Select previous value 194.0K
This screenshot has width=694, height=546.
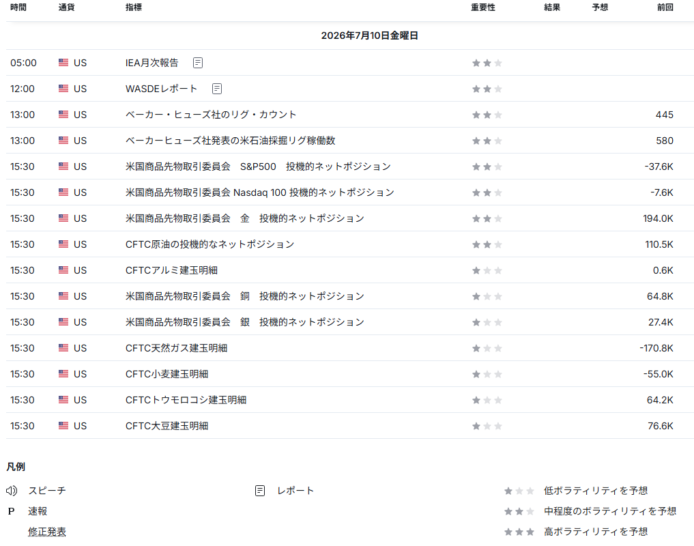coord(658,219)
